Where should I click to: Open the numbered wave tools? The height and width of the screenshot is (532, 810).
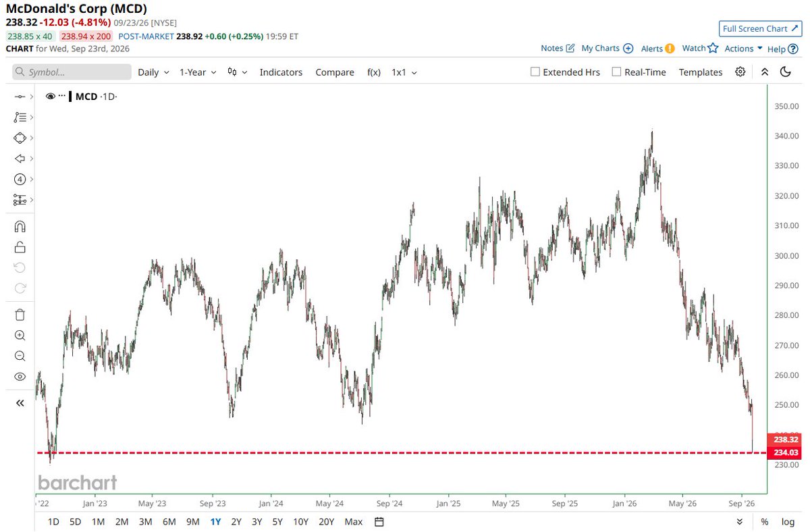(x=20, y=180)
